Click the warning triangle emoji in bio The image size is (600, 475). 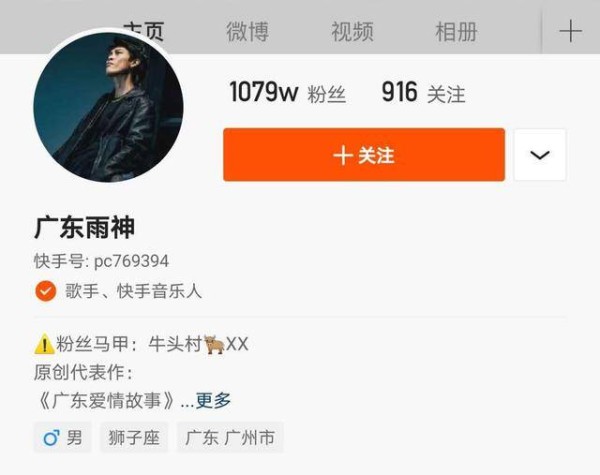tap(44, 344)
